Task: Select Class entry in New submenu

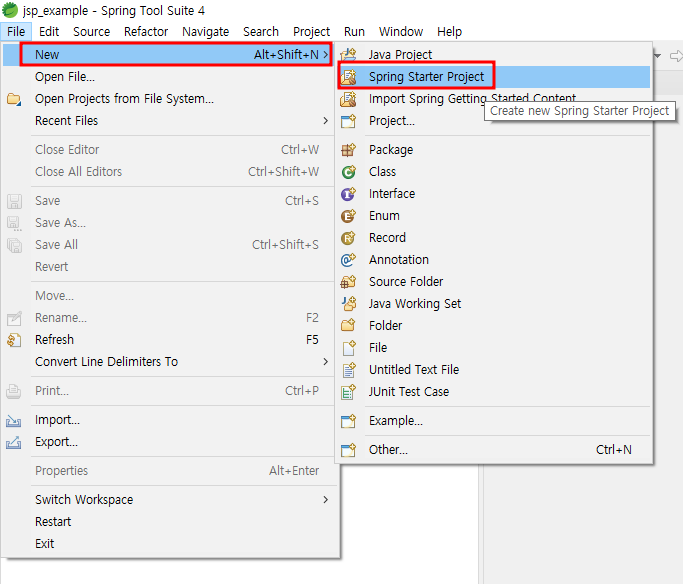Action: (x=494, y=172)
